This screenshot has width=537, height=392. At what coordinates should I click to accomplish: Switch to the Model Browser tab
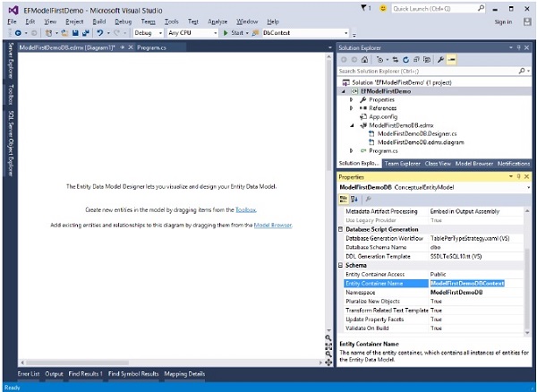click(474, 164)
